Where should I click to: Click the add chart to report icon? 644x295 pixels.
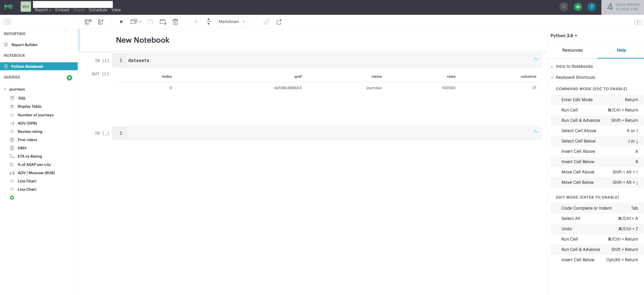pyautogui.click(x=267, y=22)
